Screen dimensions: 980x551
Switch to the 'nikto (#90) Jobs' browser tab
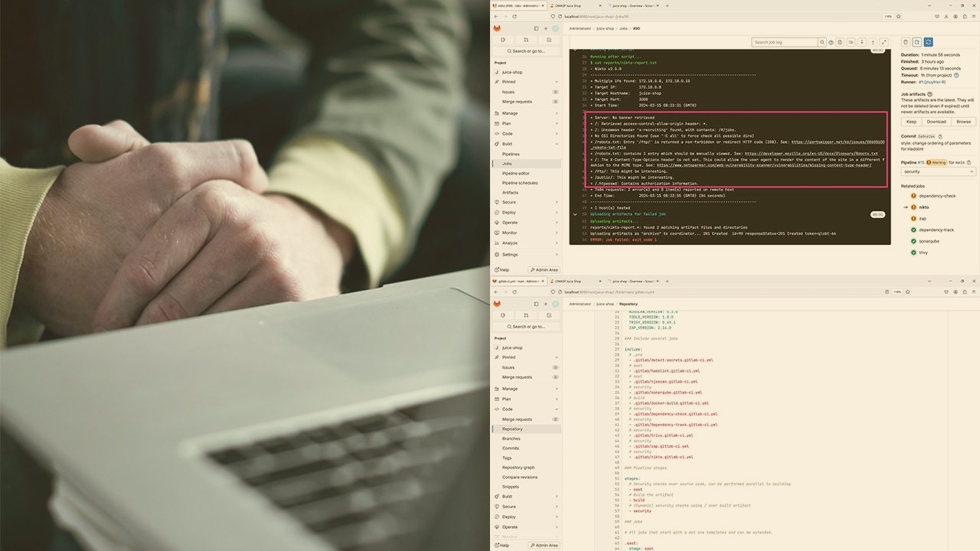518,5
